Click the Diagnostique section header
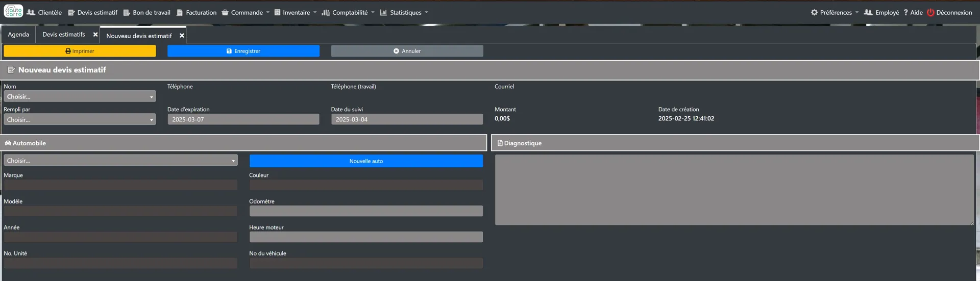The height and width of the screenshot is (281, 980). 735,143
